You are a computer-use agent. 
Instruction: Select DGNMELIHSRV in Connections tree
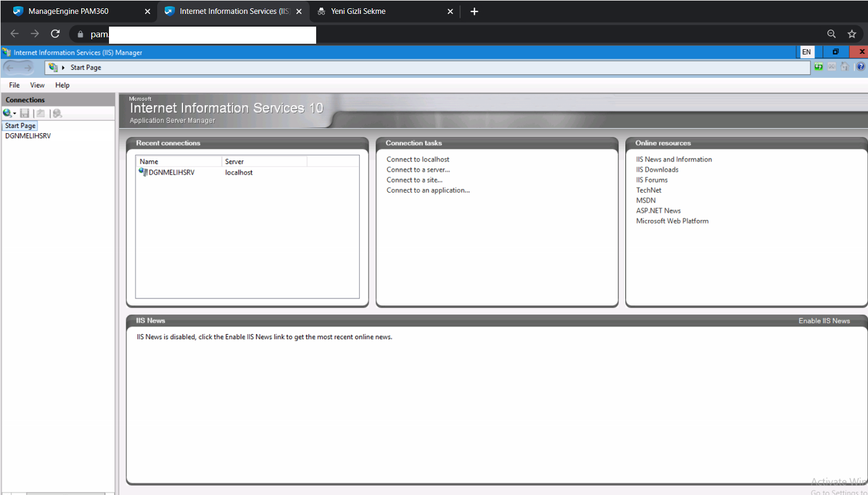point(28,136)
